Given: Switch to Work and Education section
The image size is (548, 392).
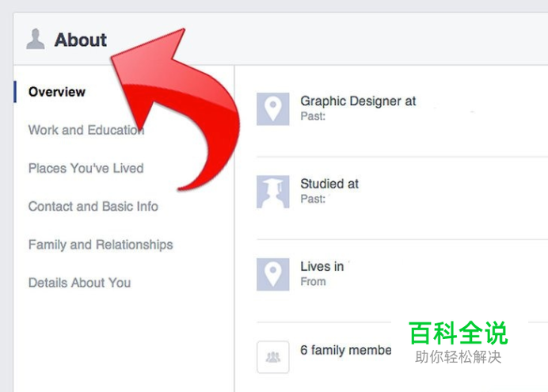Looking at the screenshot, I should [86, 130].
